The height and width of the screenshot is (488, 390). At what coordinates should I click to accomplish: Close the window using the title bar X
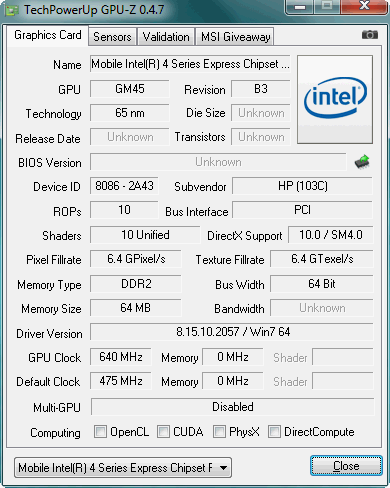pyautogui.click(x=364, y=6)
